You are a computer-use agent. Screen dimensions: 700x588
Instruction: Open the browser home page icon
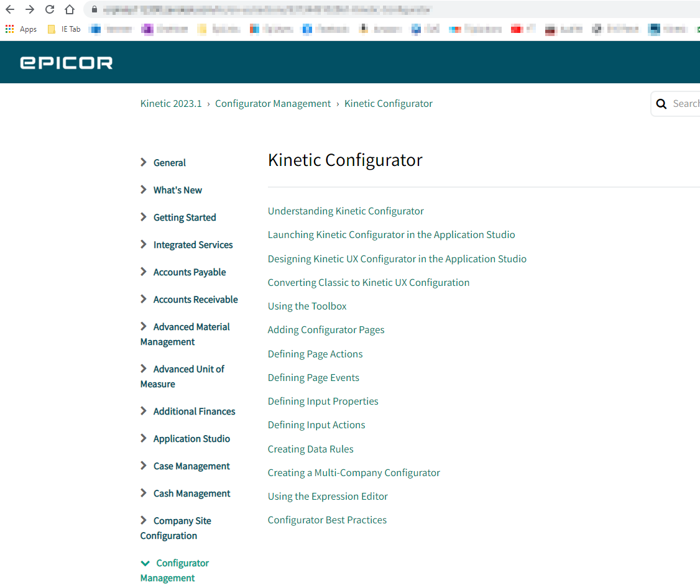(70, 9)
